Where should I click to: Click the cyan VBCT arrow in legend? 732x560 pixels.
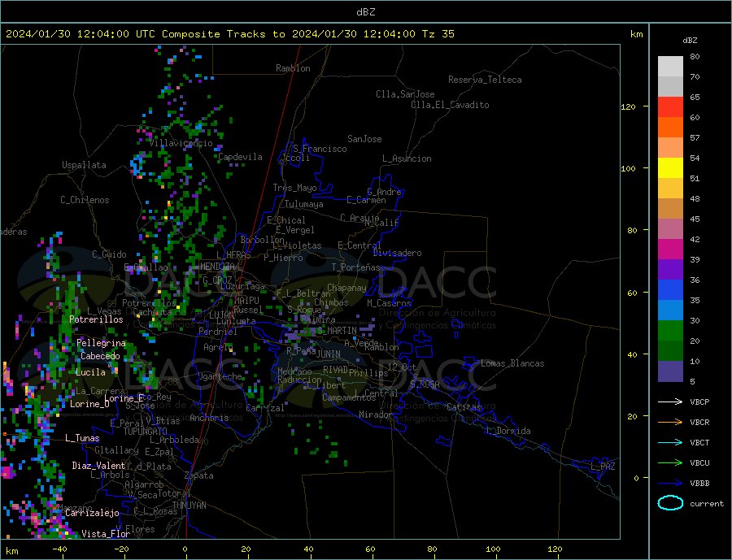coord(670,442)
